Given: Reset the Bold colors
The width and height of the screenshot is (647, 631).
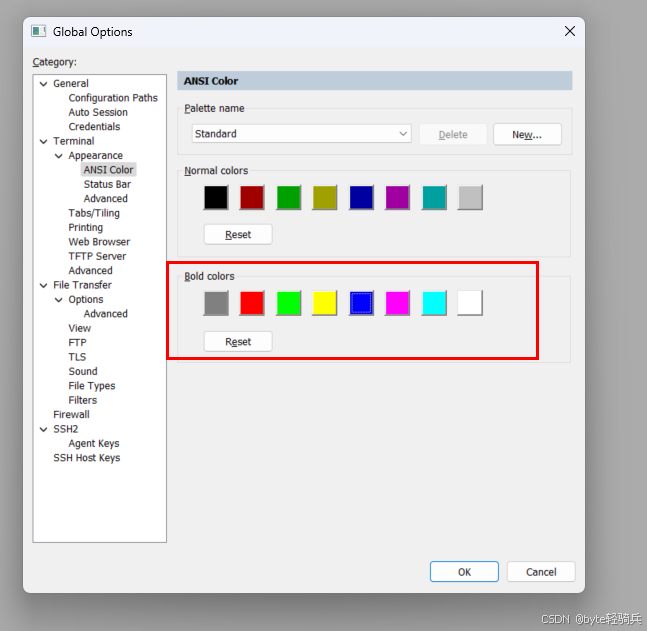Looking at the screenshot, I should [238, 342].
